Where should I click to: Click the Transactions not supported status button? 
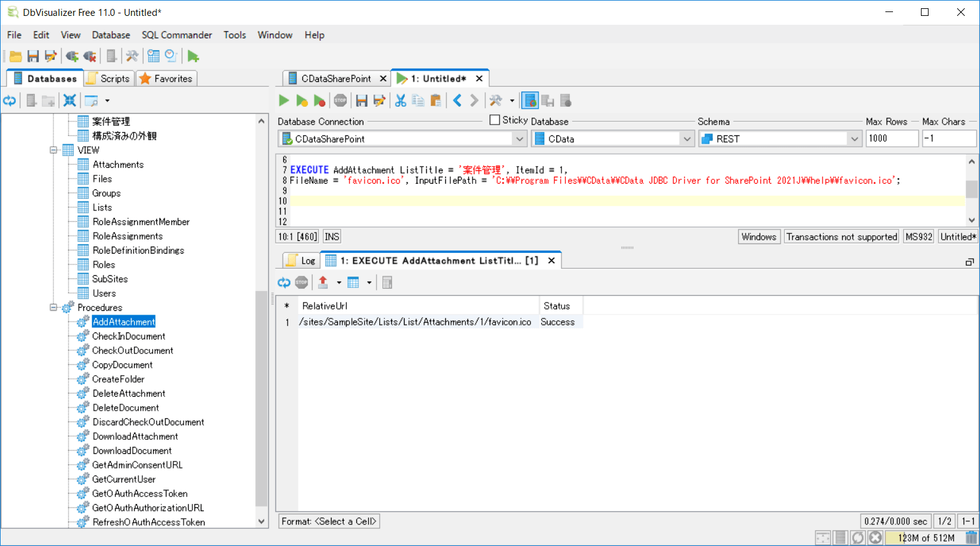841,236
